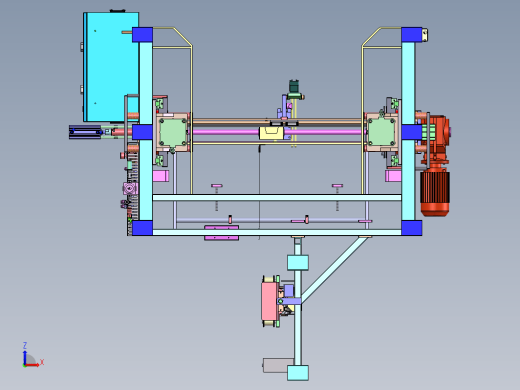Select the small pink square gearbox on left side
This screenshot has height=390, width=520.
pyautogui.click(x=130, y=189)
